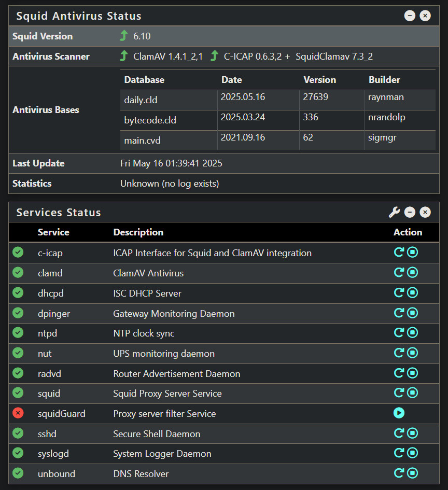Image resolution: width=448 pixels, height=490 pixels.
Task: Click the Builder column header
Action: (384, 80)
